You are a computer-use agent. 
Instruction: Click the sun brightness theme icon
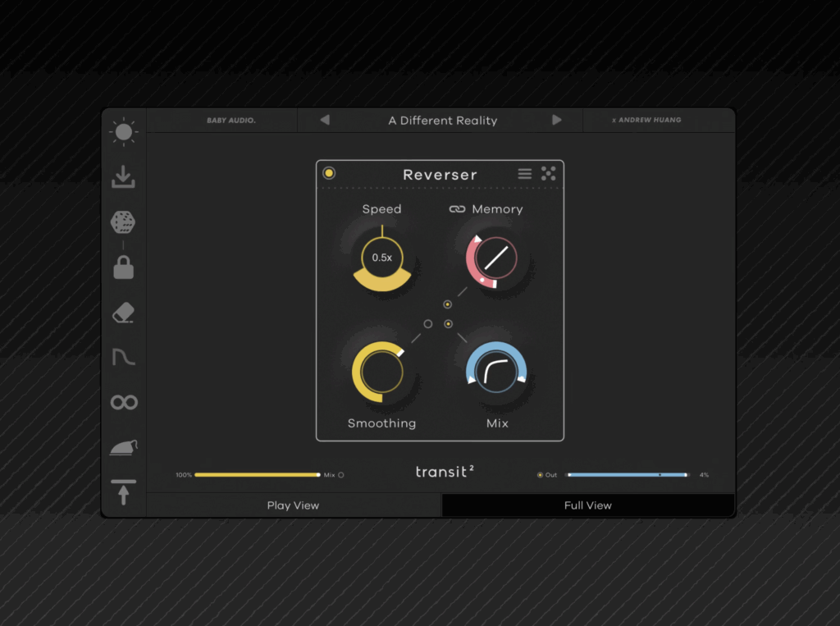(x=124, y=132)
